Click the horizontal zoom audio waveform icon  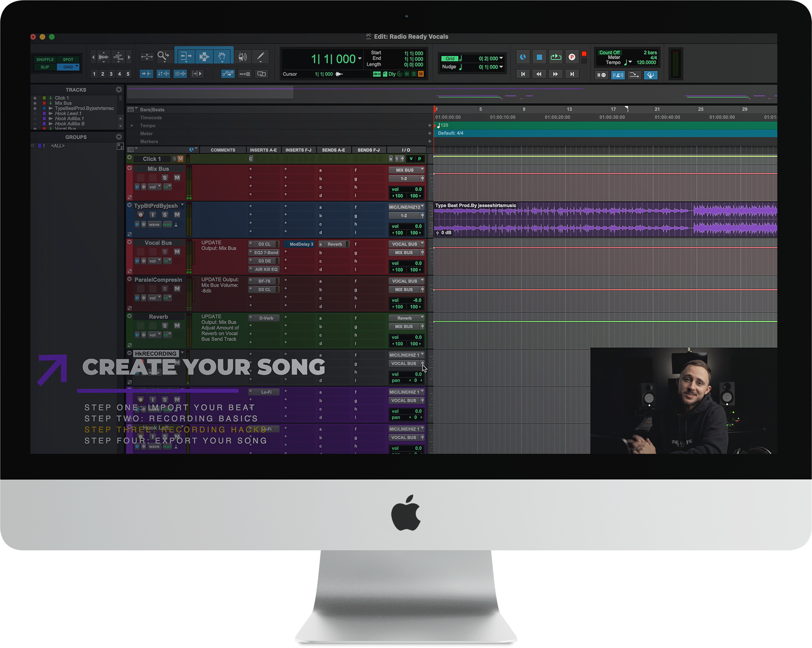[x=104, y=57]
